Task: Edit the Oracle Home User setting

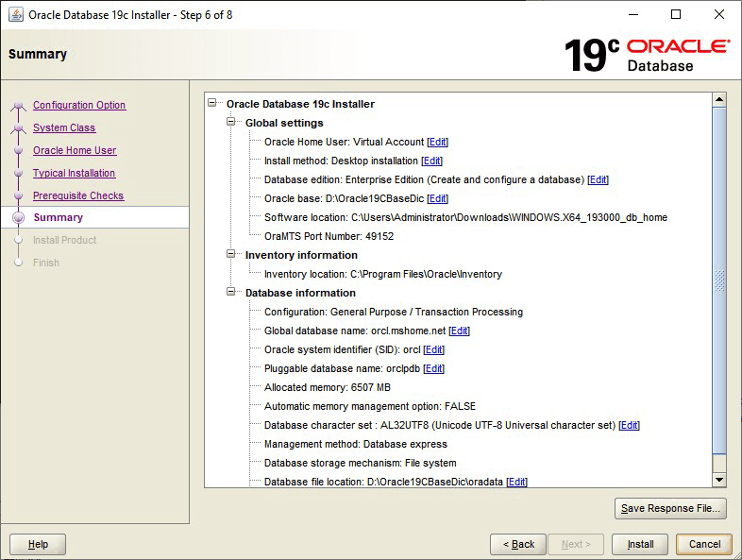Action: pos(437,142)
